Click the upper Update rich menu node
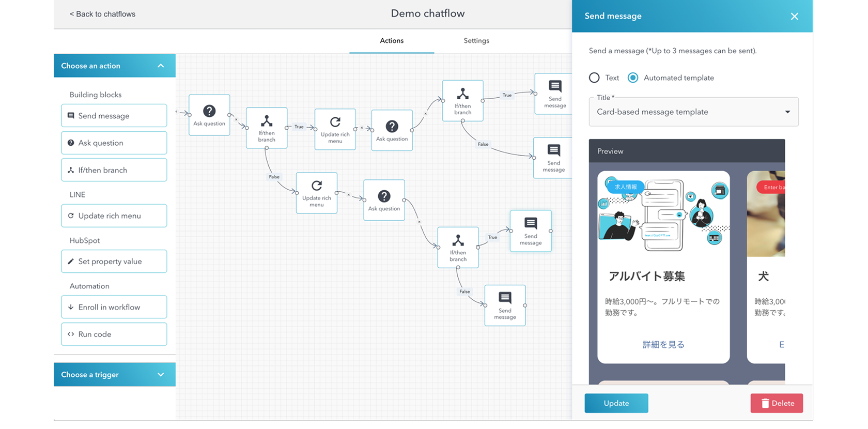The width and height of the screenshot is (868, 429). tap(335, 129)
